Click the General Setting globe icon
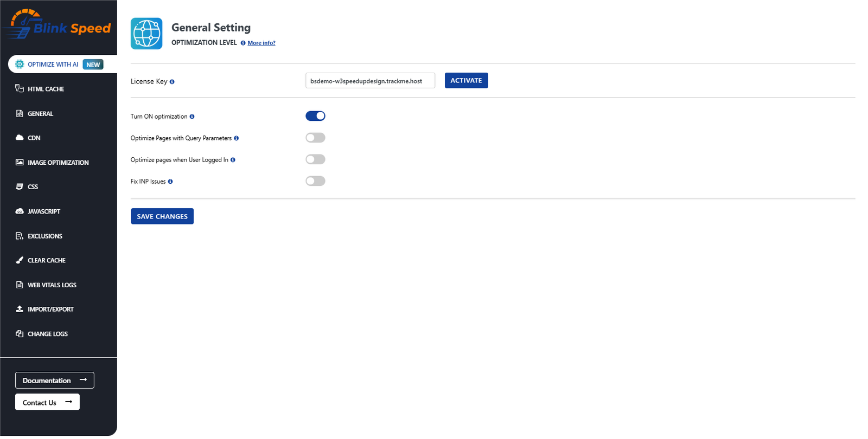 click(146, 34)
